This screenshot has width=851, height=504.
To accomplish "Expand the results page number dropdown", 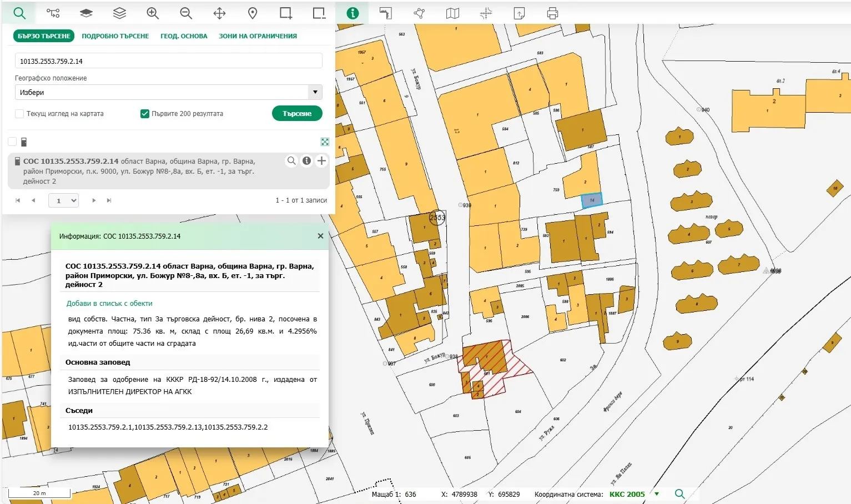I will (x=63, y=200).
